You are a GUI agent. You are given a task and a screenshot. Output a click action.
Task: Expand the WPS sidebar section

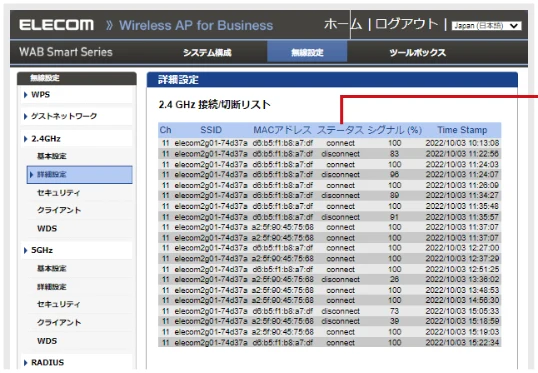(76, 94)
